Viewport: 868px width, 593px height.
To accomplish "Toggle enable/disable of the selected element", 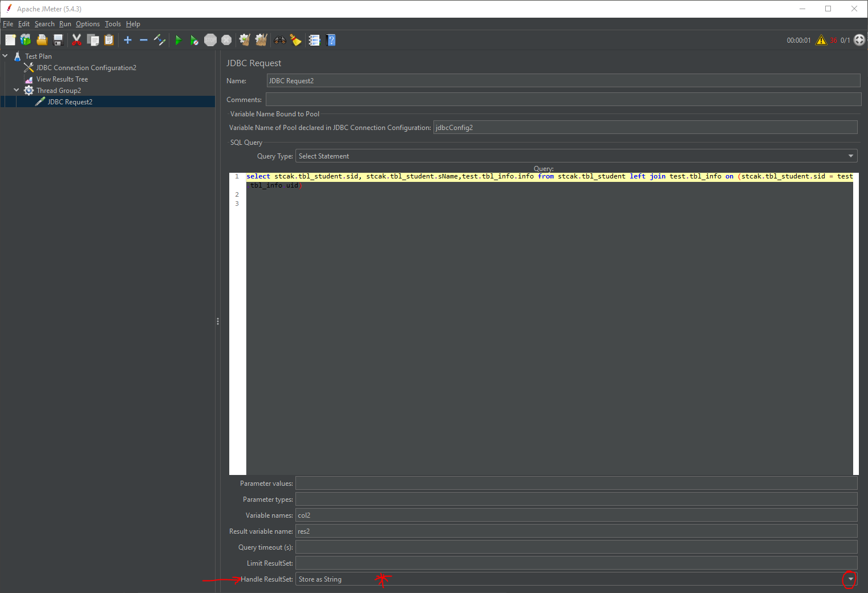I will pyautogui.click(x=160, y=40).
